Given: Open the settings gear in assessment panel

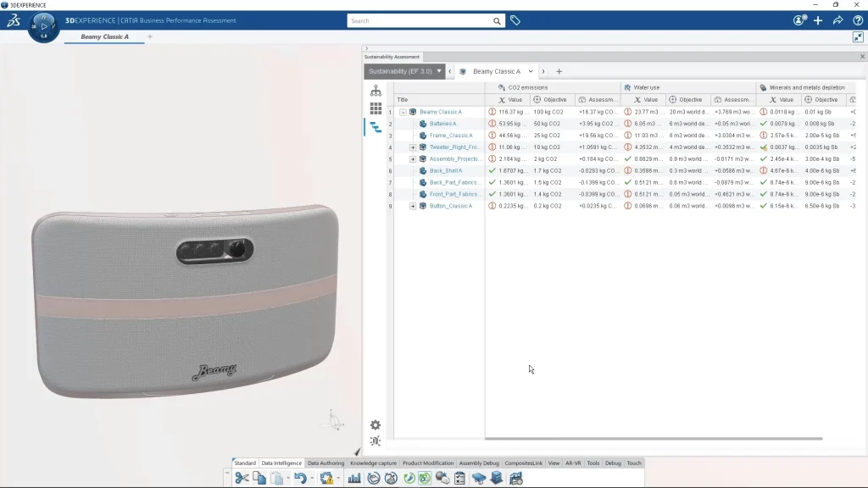Looking at the screenshot, I should (376, 425).
